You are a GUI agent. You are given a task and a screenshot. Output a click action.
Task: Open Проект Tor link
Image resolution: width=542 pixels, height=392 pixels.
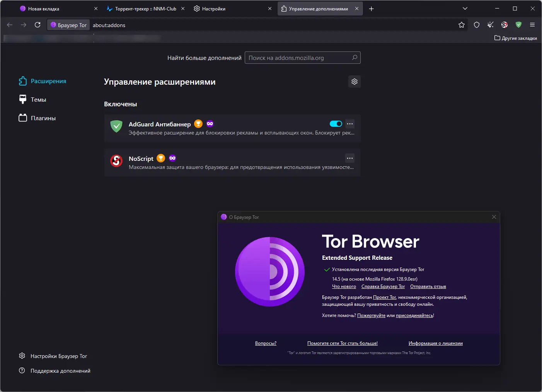tap(385, 297)
